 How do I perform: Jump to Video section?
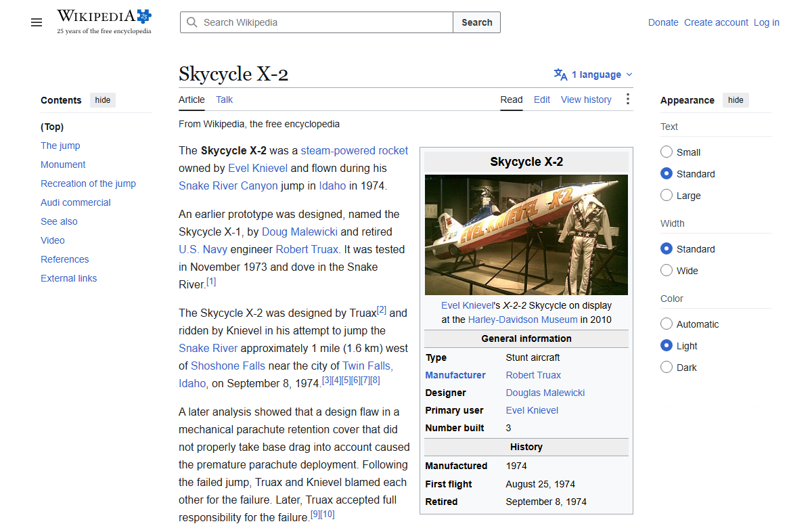[x=53, y=240]
